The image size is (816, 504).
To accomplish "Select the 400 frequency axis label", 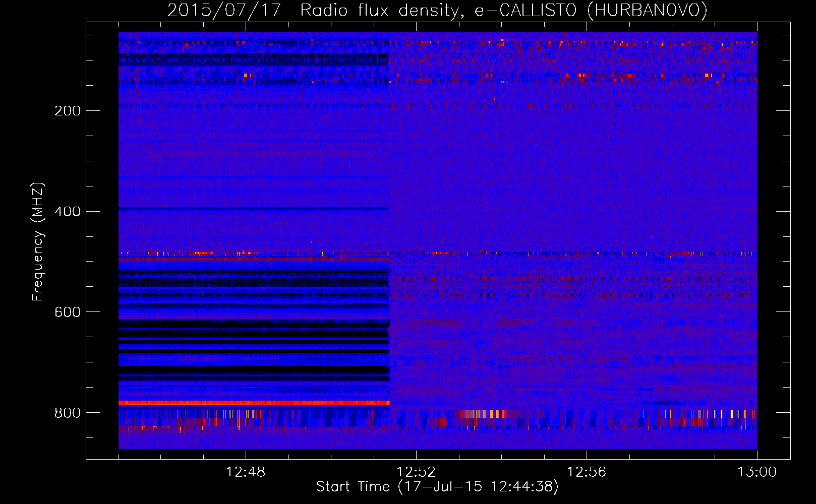I will 68,212.
